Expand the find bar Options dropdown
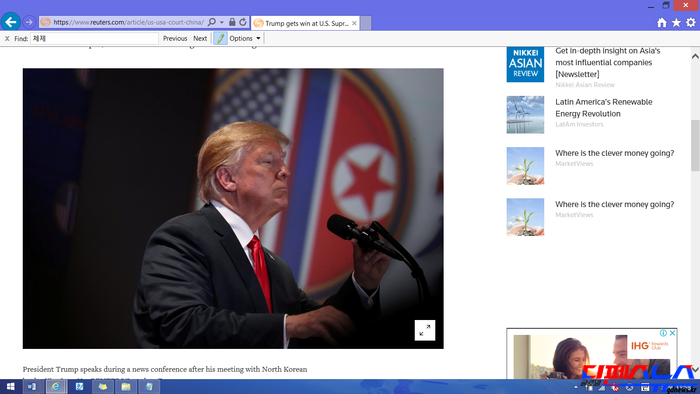Viewport: 700px width, 394px height. [245, 38]
